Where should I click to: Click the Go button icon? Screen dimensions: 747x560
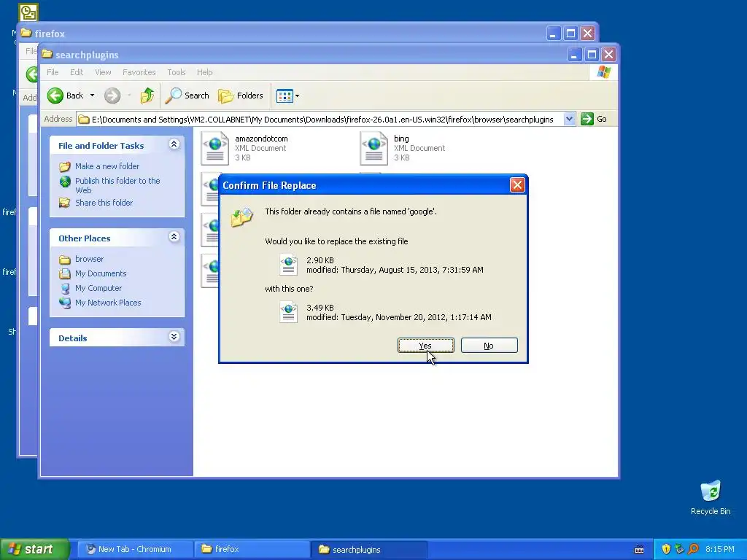[587, 119]
